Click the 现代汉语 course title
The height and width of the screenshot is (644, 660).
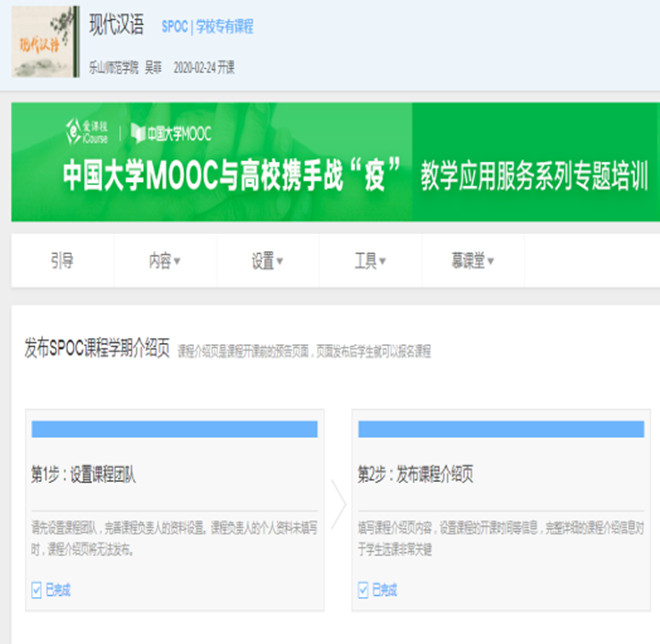(117, 26)
